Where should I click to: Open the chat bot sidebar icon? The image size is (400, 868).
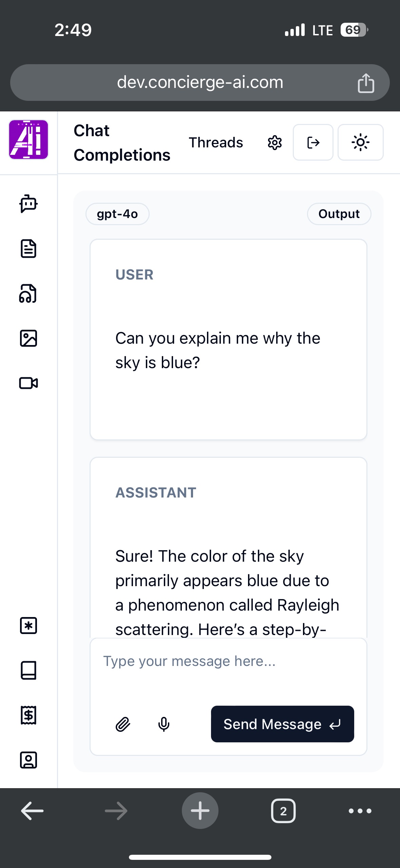(x=28, y=204)
